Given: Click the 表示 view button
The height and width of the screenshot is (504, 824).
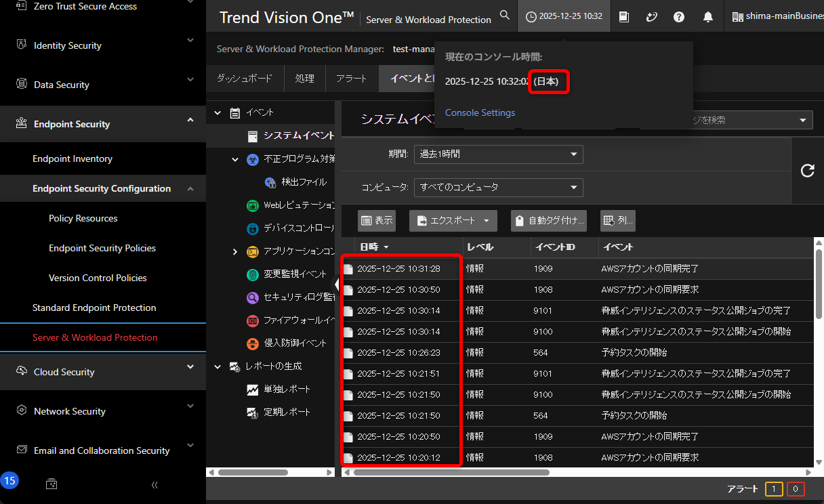Looking at the screenshot, I should click(x=376, y=220).
